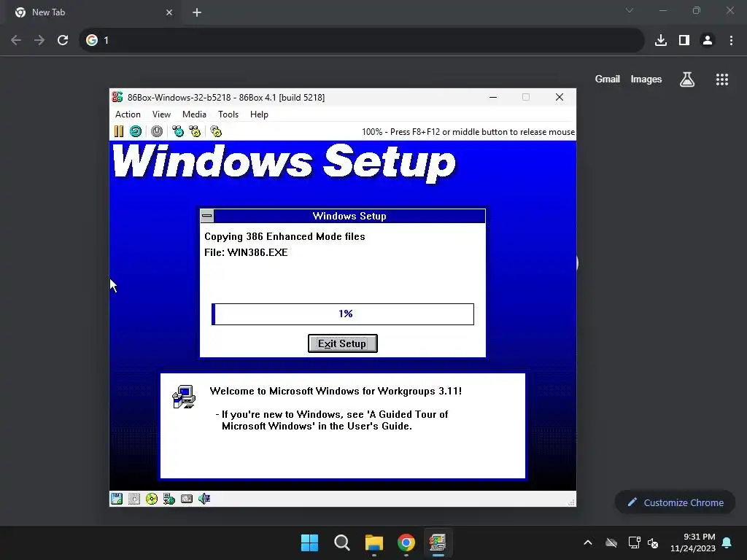Send Ctrl+Alt+Del with the teal keys icon
747x560 pixels.
click(178, 131)
